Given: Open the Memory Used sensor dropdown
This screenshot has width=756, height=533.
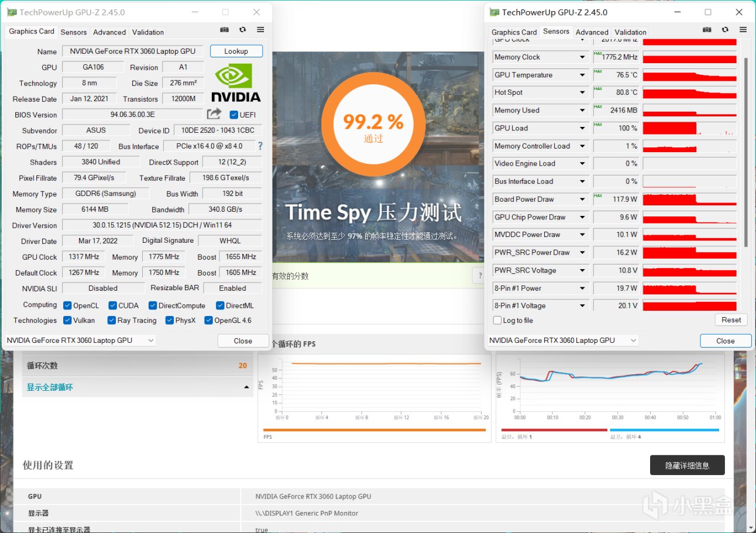Looking at the screenshot, I should tap(582, 111).
